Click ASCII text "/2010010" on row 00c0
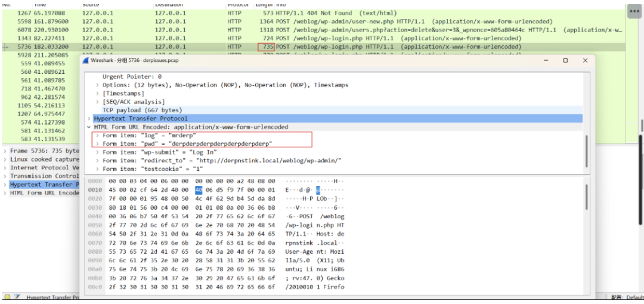The height and width of the screenshot is (304, 644). [299, 287]
